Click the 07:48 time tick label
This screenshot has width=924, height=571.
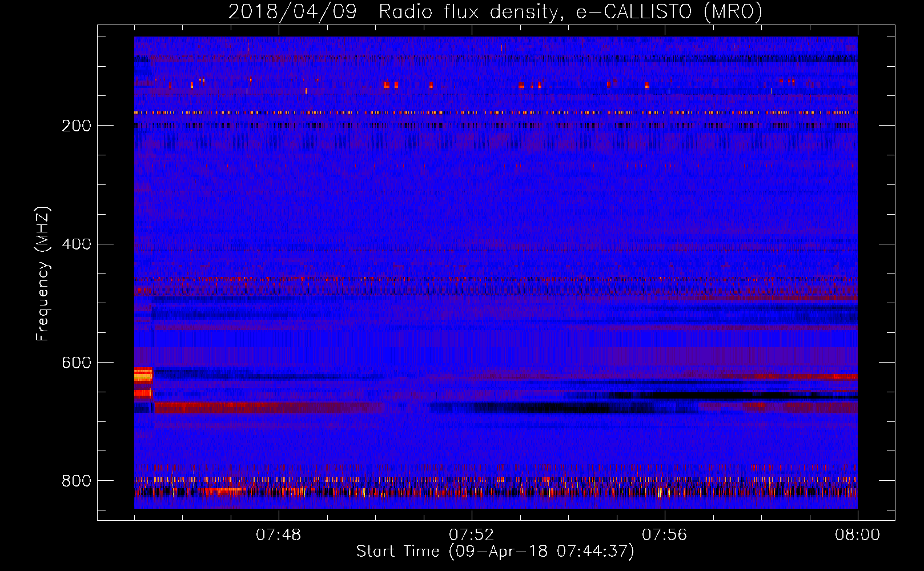[278, 535]
